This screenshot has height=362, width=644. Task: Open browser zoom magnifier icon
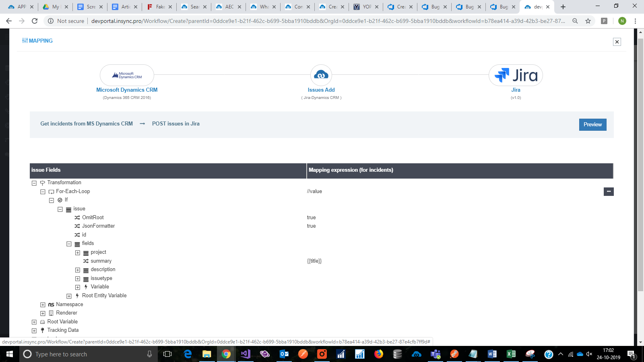pyautogui.click(x=575, y=21)
